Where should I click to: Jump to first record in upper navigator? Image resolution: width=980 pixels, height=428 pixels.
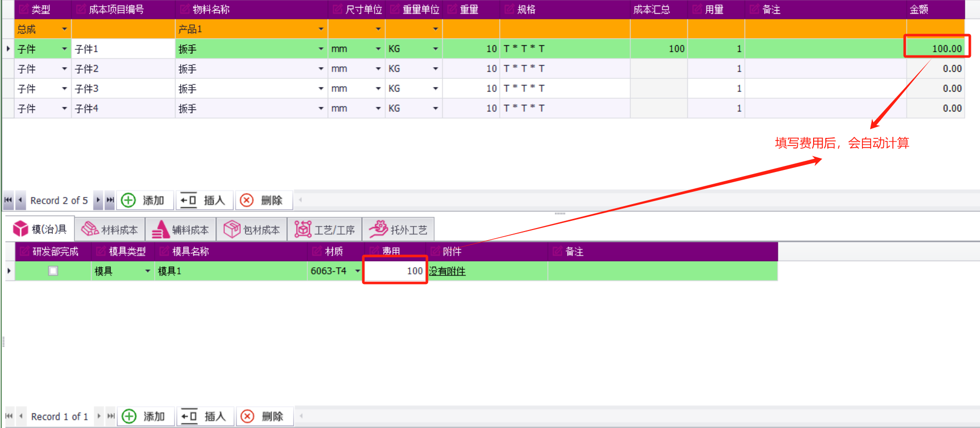pyautogui.click(x=8, y=201)
